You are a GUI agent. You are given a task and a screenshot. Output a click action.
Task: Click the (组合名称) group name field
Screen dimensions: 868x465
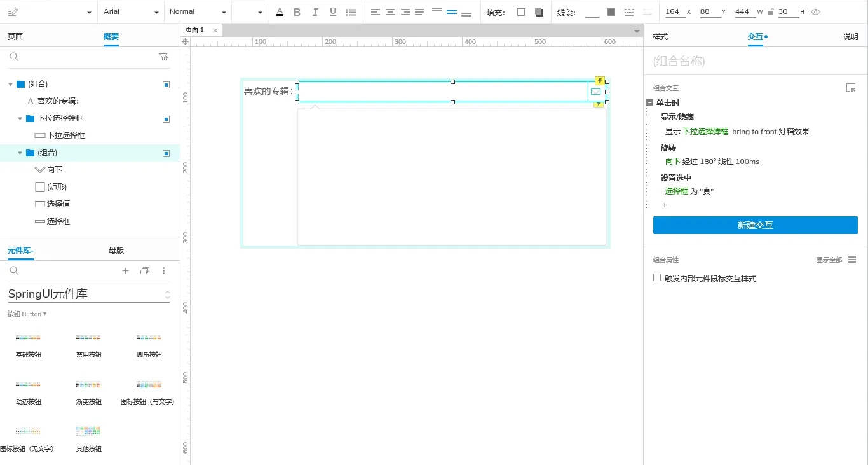pyautogui.click(x=755, y=62)
